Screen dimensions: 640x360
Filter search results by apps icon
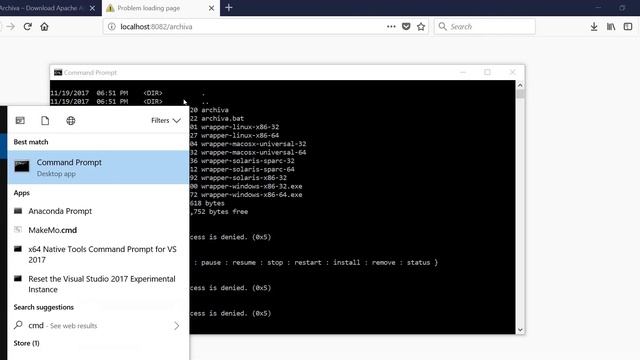point(20,120)
